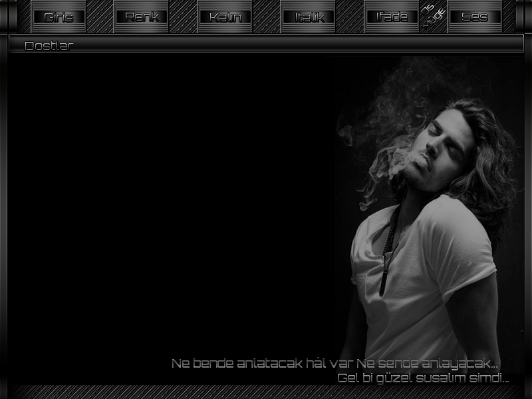Click the 'Gel bi güzel susalım simdi' text
532x399 pixels.
(x=423, y=378)
